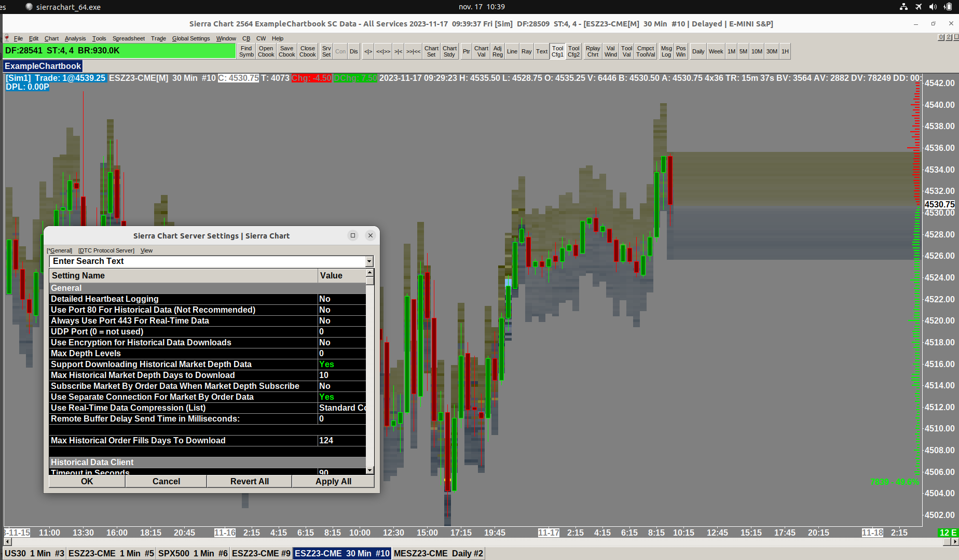The height and width of the screenshot is (560, 959).
Task: Select the Line drawing tool
Action: 512,51
